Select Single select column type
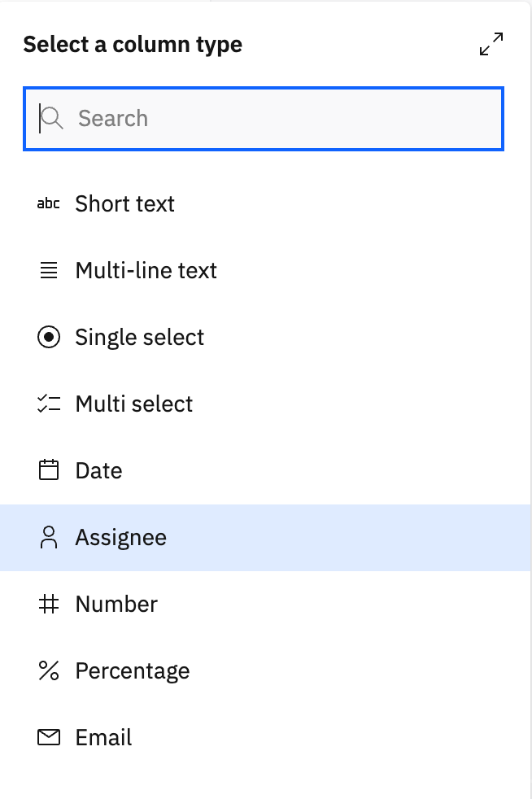 [139, 338]
